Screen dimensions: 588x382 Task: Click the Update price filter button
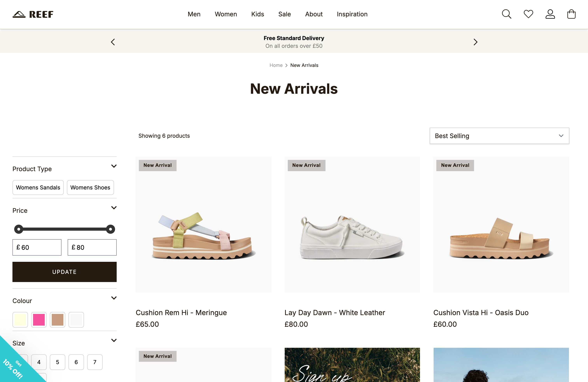click(x=64, y=272)
